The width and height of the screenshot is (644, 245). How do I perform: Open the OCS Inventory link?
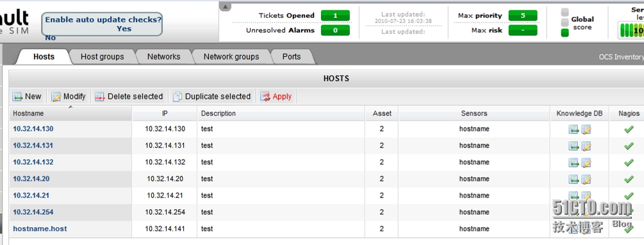click(x=621, y=57)
